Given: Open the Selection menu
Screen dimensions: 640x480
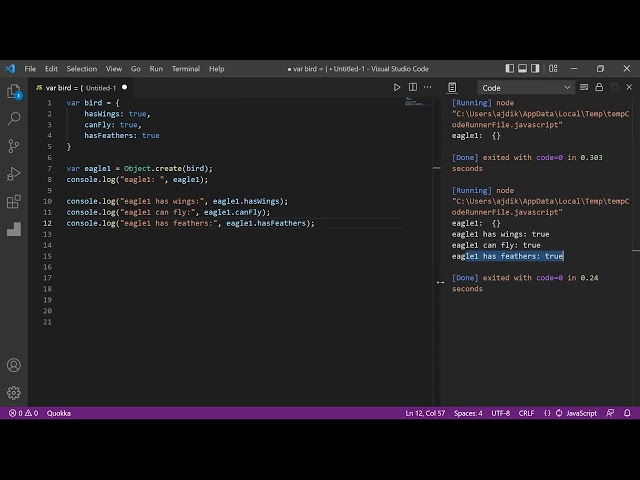Looking at the screenshot, I should coord(82,69).
